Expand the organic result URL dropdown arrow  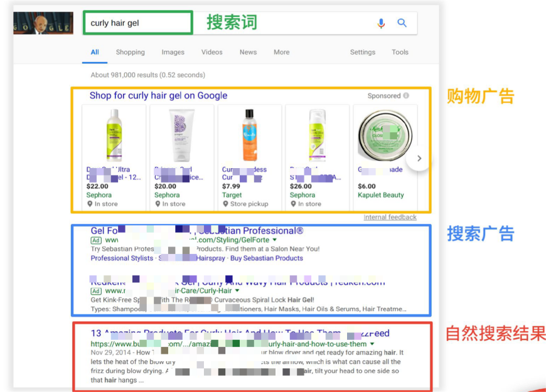pos(372,344)
